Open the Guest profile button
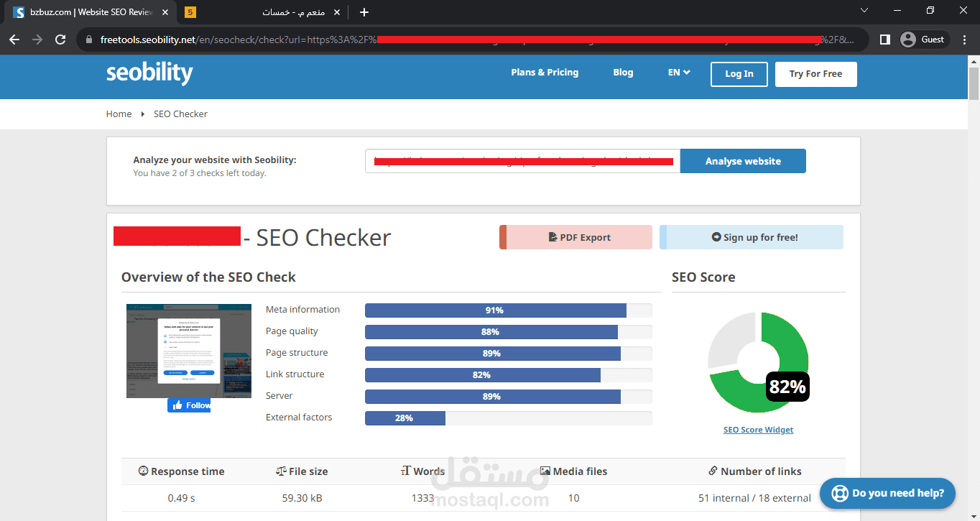The width and height of the screenshot is (980, 521). [924, 40]
